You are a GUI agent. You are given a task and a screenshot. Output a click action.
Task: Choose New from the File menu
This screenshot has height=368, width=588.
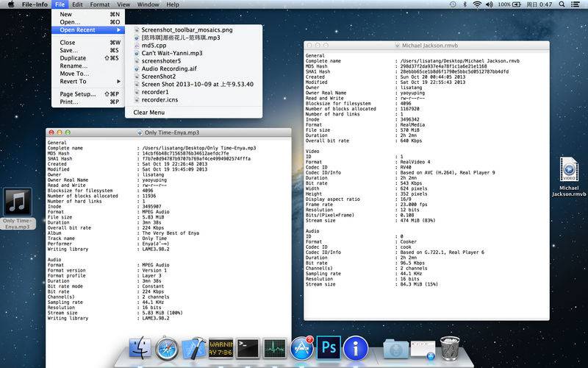click(x=88, y=14)
